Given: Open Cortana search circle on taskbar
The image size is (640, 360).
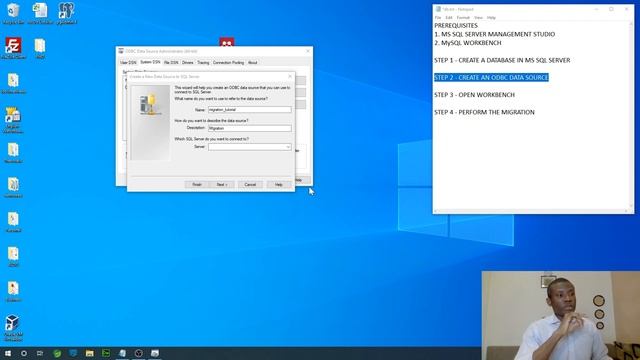Looking at the screenshot, I should coord(24,353).
